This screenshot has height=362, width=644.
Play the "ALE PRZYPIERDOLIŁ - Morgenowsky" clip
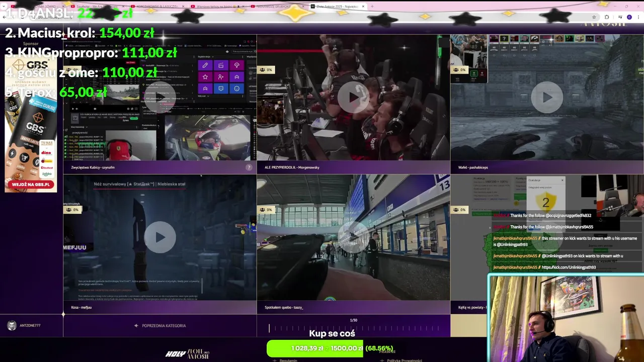[353, 97]
